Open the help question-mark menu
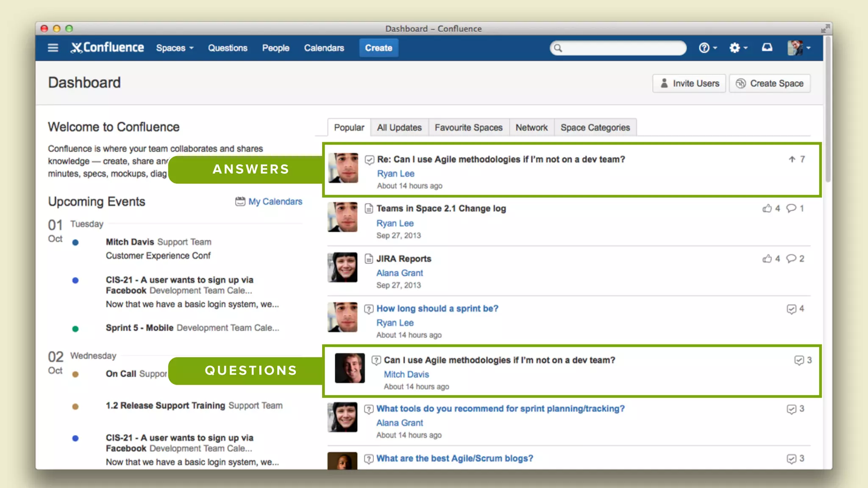 coord(707,48)
